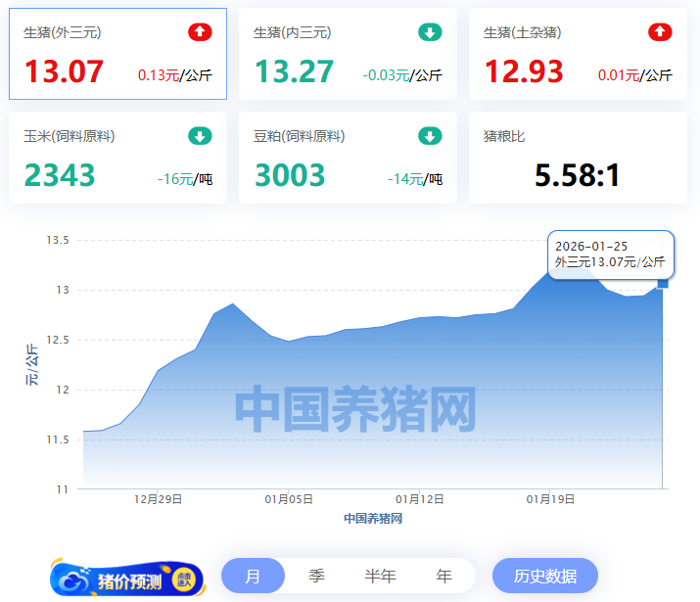Click the yellow 点击进入 badge

(184, 579)
